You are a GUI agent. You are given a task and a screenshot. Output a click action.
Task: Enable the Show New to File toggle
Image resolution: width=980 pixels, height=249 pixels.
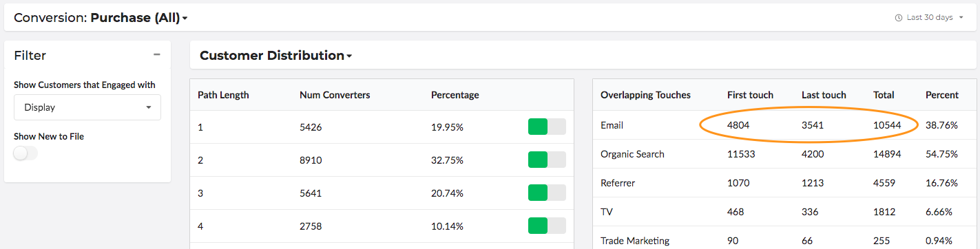click(x=25, y=153)
